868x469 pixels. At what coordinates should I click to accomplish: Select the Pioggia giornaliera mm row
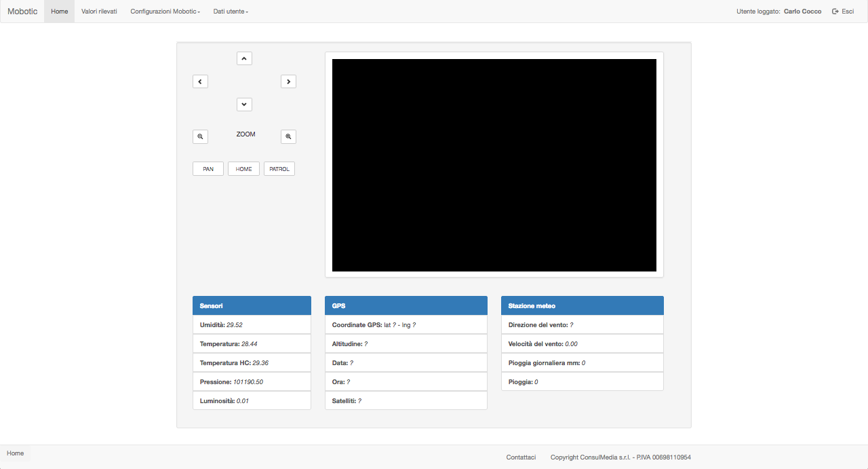583,362
